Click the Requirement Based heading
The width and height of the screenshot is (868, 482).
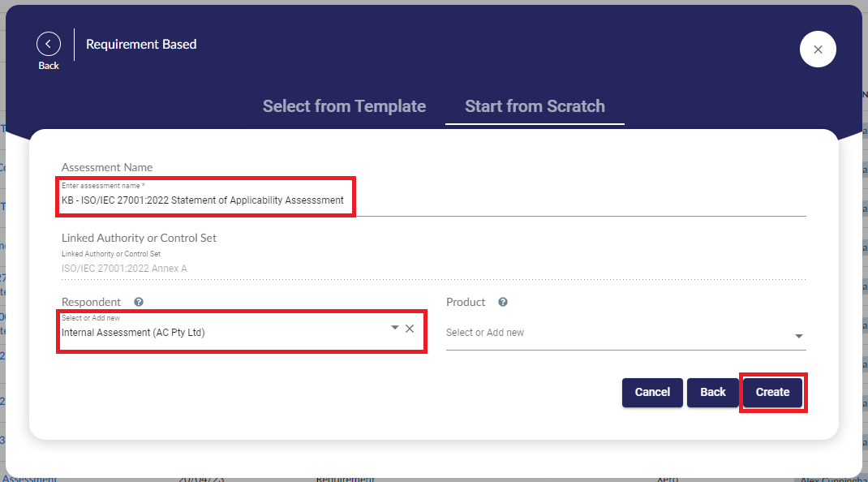click(x=141, y=44)
